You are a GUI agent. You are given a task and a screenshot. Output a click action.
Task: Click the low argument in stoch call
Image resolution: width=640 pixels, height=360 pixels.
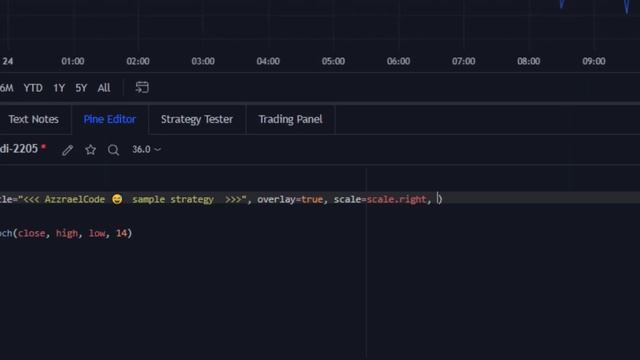click(x=97, y=233)
